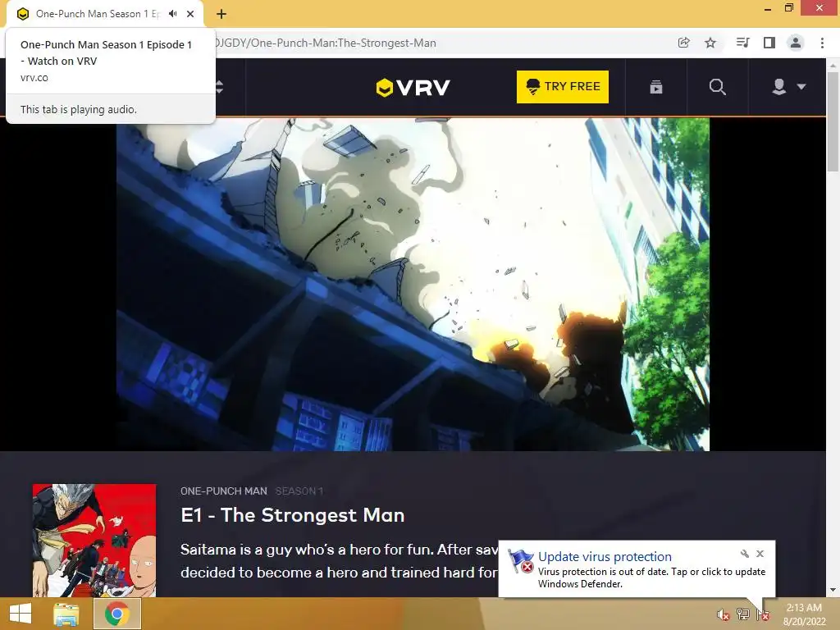The image size is (840, 630).
Task: Go to the VRV logo home page
Action: [413, 87]
